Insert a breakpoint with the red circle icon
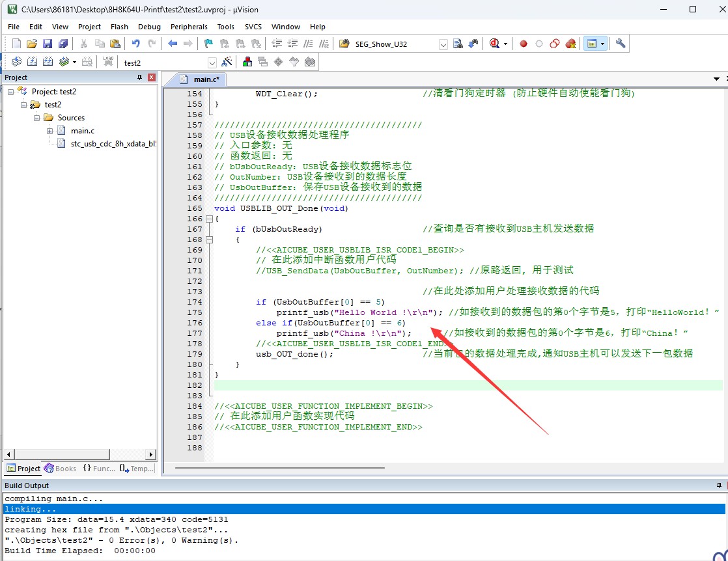 pyautogui.click(x=524, y=44)
